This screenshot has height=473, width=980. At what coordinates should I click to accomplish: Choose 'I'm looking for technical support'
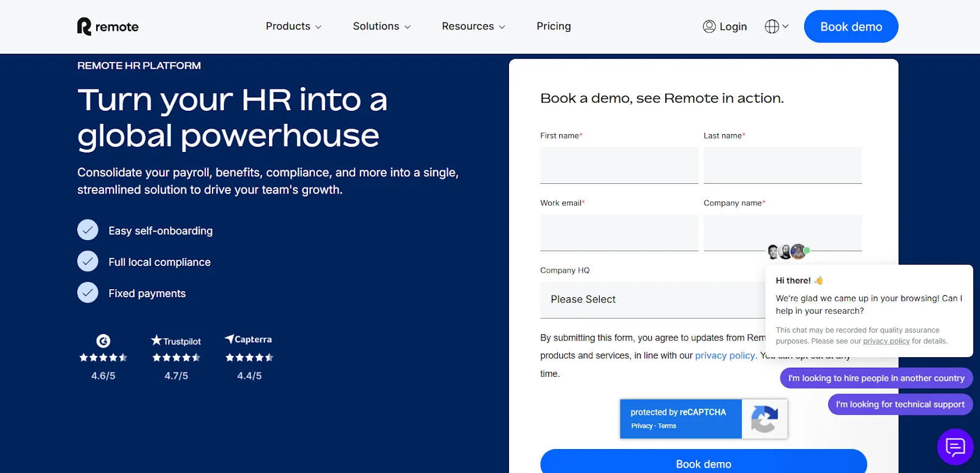pos(900,404)
